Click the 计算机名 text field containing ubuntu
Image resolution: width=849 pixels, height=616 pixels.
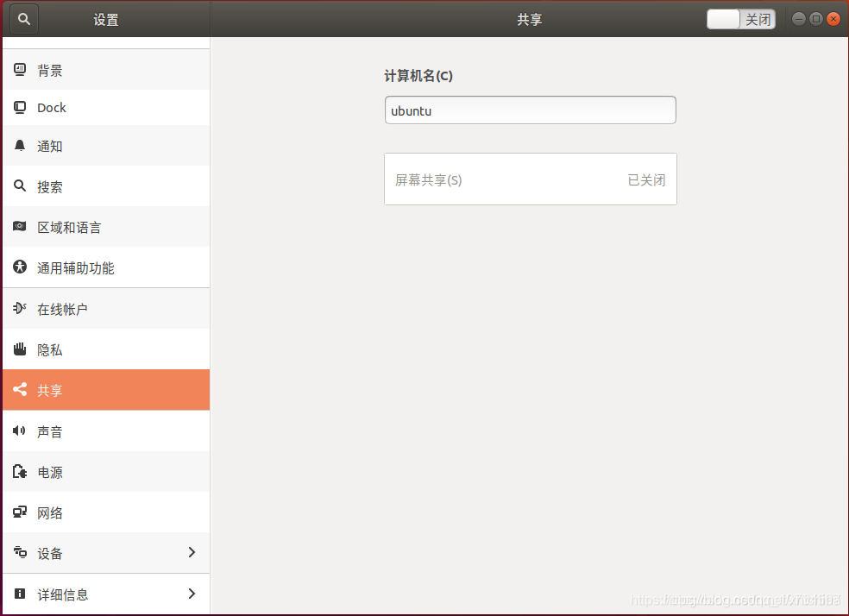[x=530, y=110]
